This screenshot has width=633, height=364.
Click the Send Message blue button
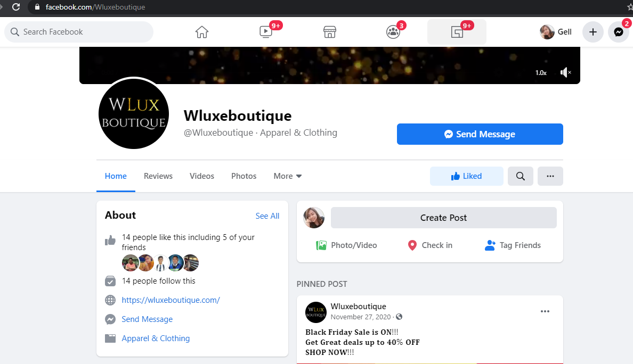tap(480, 134)
